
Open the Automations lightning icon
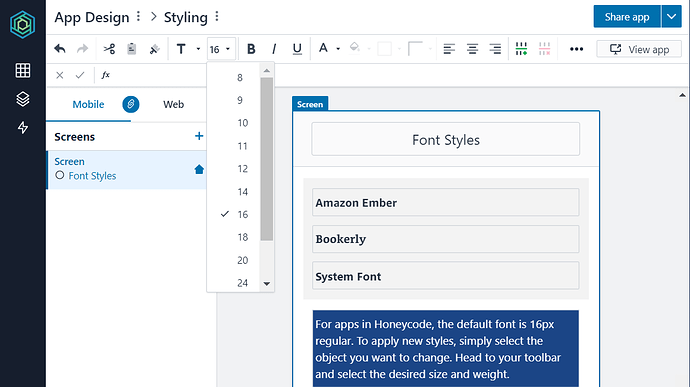[23, 128]
